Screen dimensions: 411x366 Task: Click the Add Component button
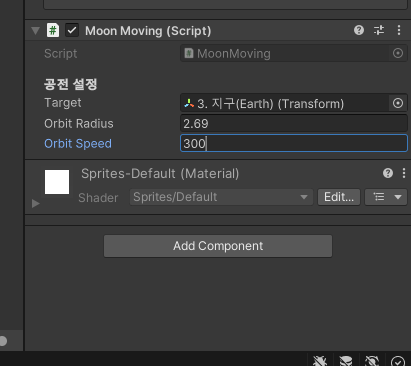point(218,246)
